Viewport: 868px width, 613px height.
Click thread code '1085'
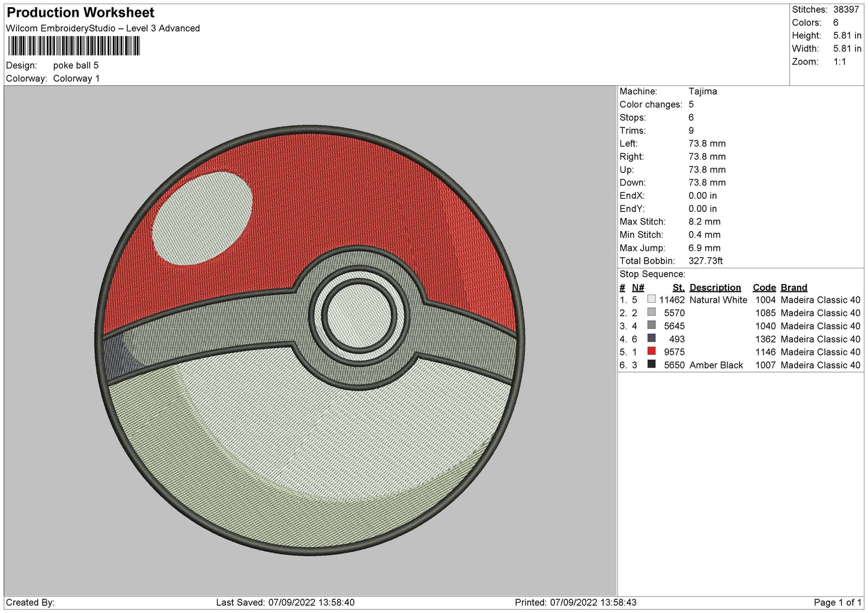pyautogui.click(x=766, y=313)
